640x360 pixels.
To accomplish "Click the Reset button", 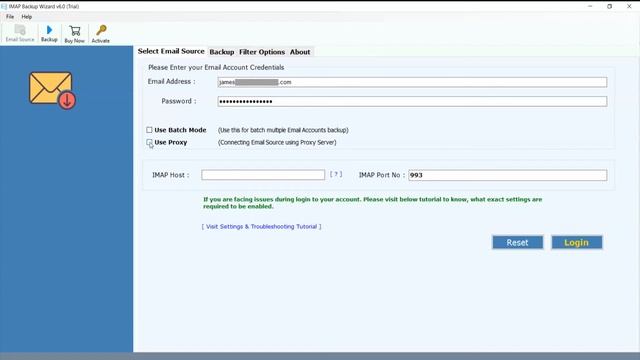I will point(518,242).
